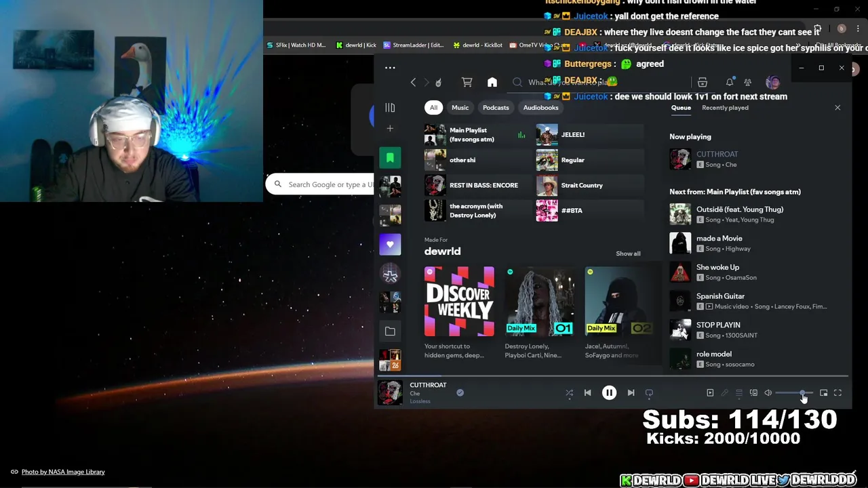Open Main Playlist (fav songs atm)
868x488 pixels.
tap(478, 134)
